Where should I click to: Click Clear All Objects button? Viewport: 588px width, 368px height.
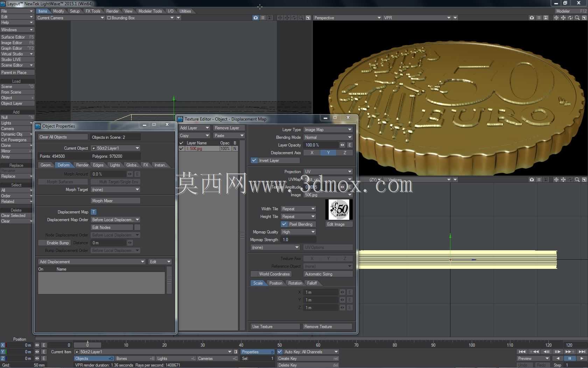pos(63,137)
